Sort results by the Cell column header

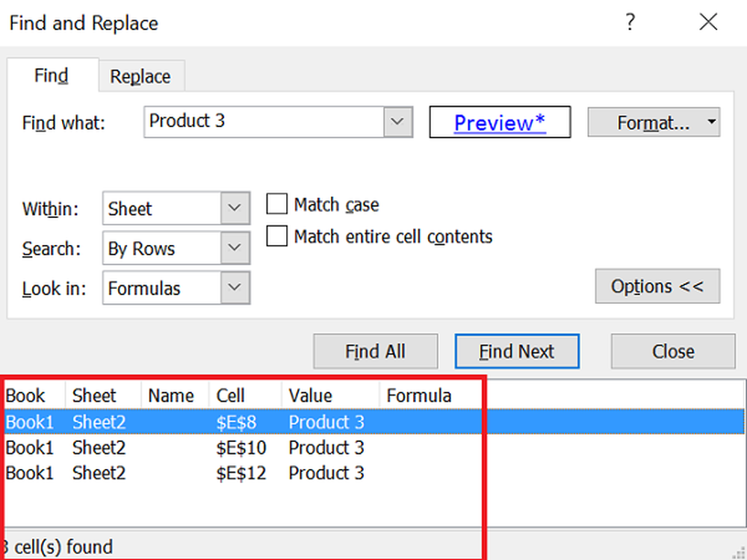click(x=231, y=396)
